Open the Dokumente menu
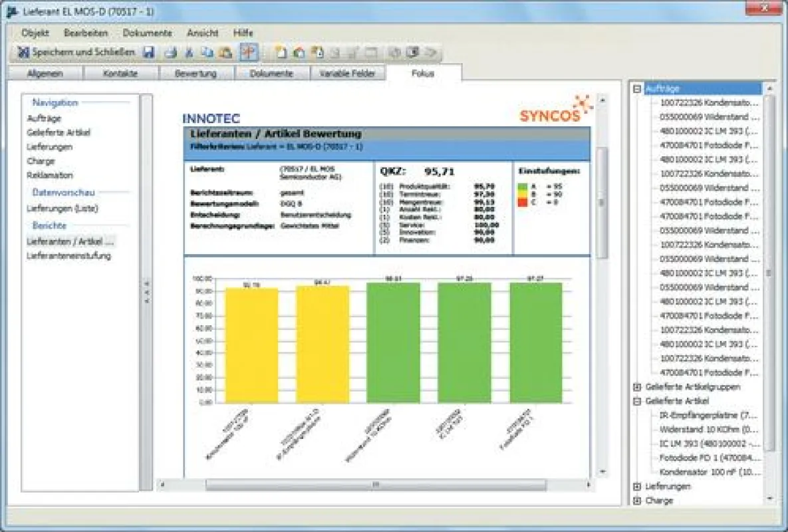 pos(147,33)
